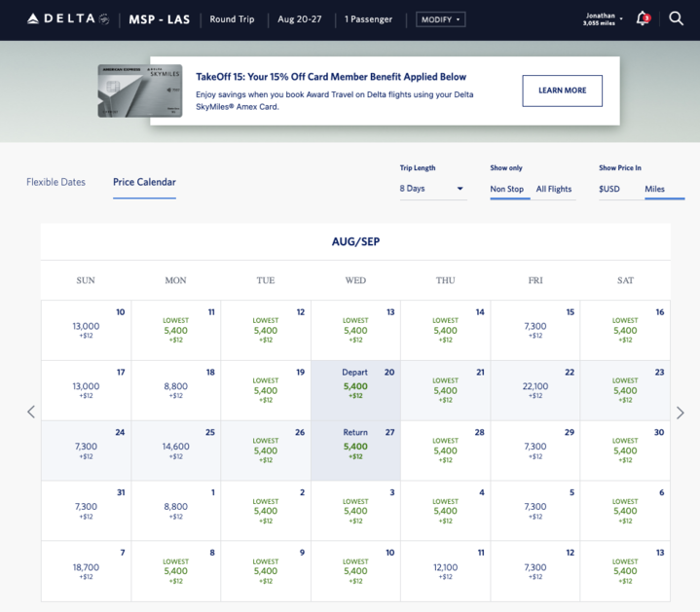
Task: Select September 3 lowest fare cell
Action: (355, 511)
